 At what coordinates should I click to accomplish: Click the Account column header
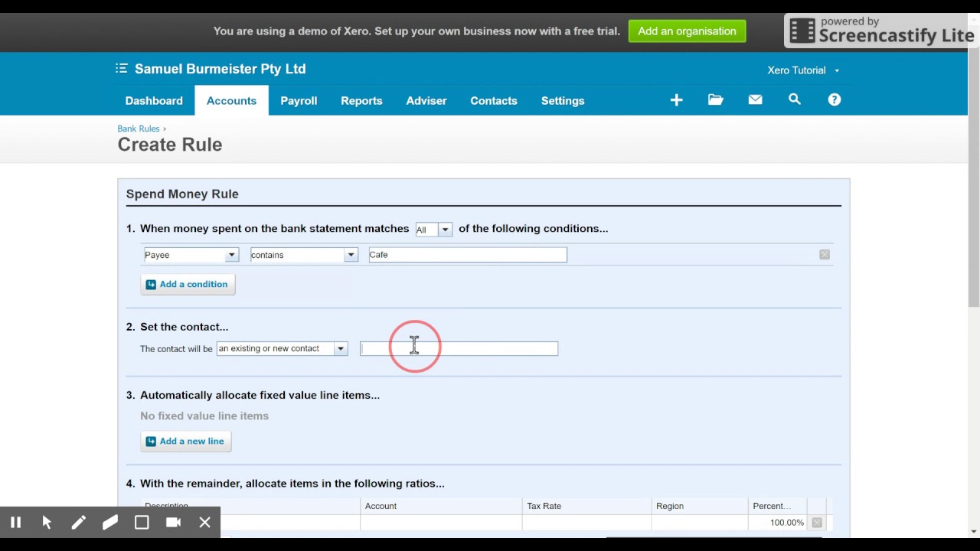[441, 506]
